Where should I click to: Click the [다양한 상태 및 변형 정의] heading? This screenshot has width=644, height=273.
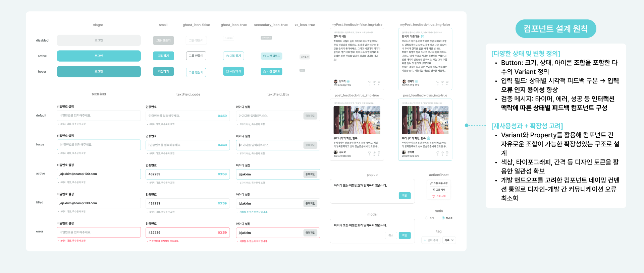pos(526,54)
